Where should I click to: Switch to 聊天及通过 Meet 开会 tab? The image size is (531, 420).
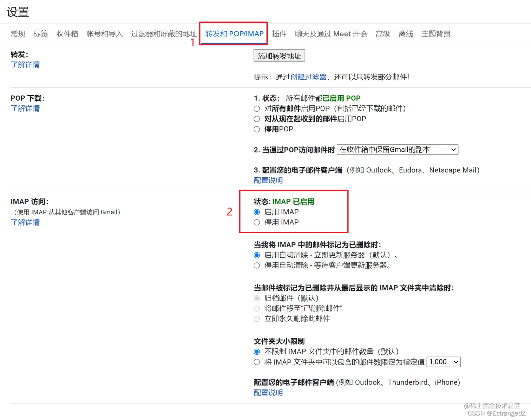(x=330, y=34)
